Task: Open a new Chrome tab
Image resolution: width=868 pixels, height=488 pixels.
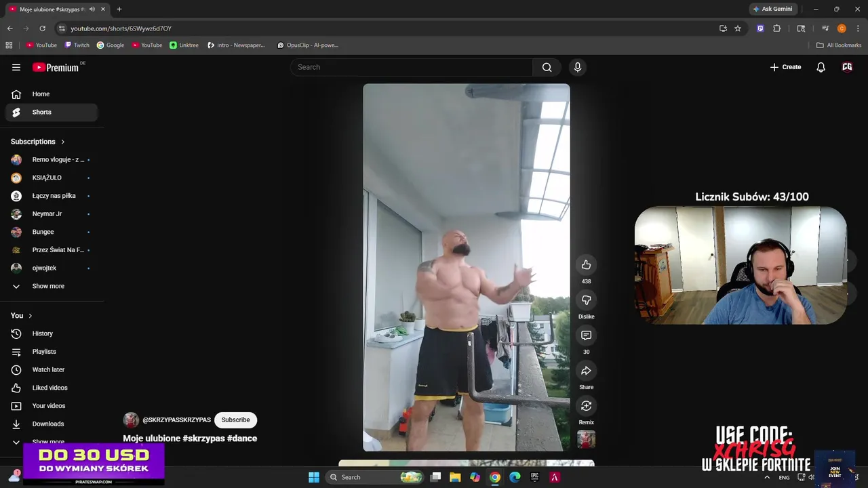Action: [x=119, y=9]
